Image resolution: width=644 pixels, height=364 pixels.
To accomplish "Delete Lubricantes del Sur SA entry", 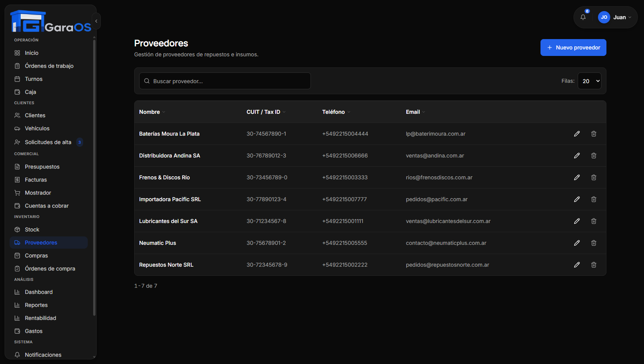I will click(594, 221).
